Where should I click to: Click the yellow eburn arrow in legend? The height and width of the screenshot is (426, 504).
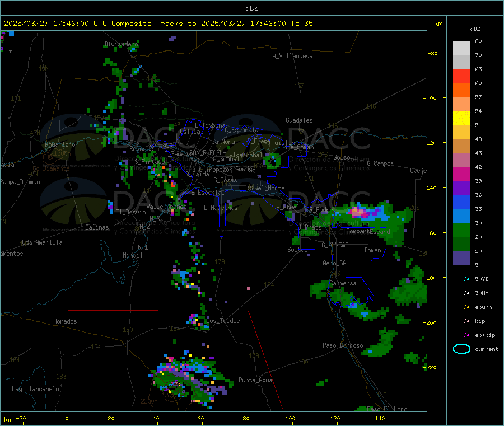[461, 307]
